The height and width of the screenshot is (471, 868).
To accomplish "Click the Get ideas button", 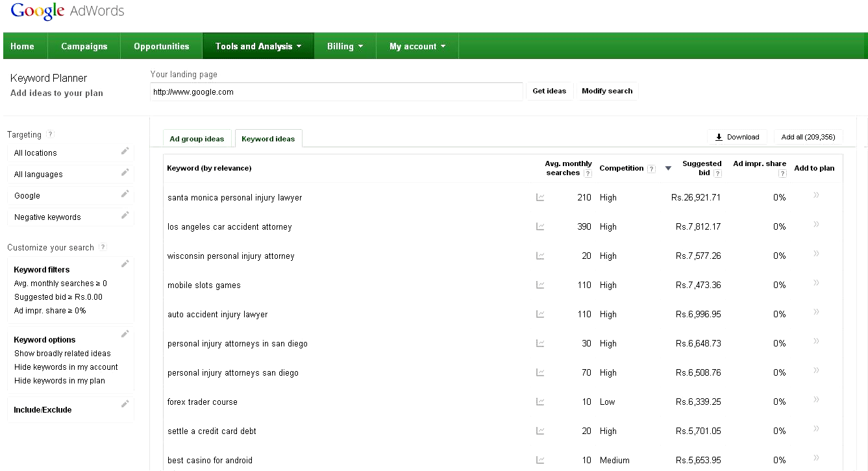I will pos(549,91).
